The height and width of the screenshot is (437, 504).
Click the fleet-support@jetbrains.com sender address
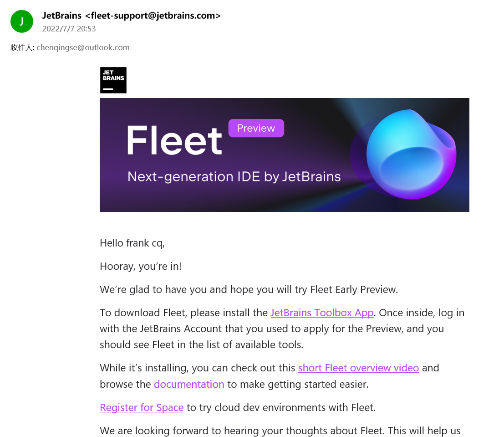[x=153, y=15]
